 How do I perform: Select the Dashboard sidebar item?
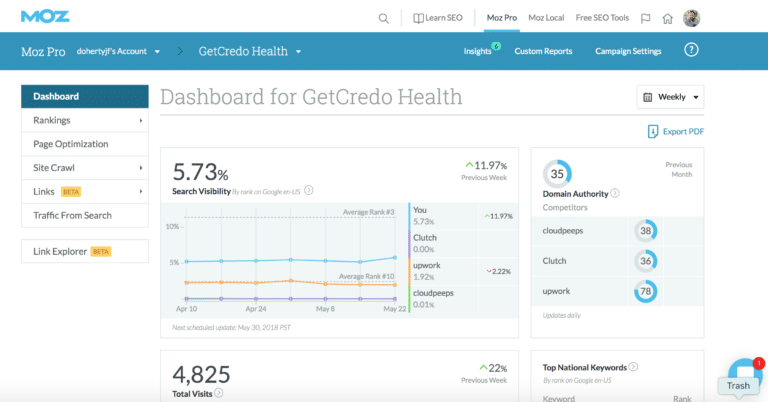85,96
